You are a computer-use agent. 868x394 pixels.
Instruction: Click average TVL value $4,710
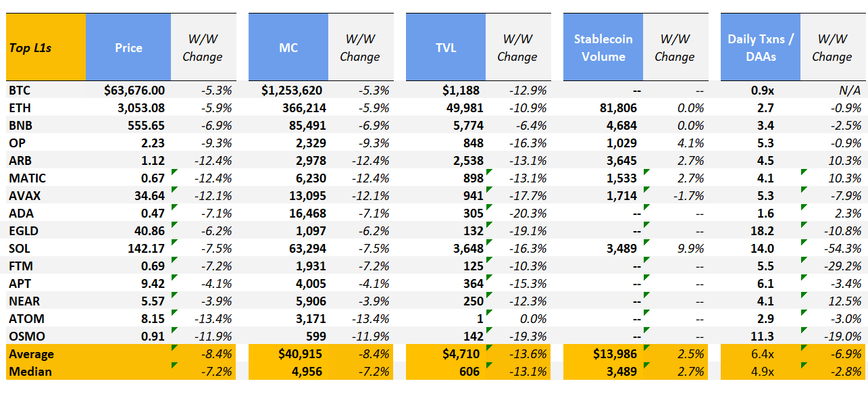462,353
